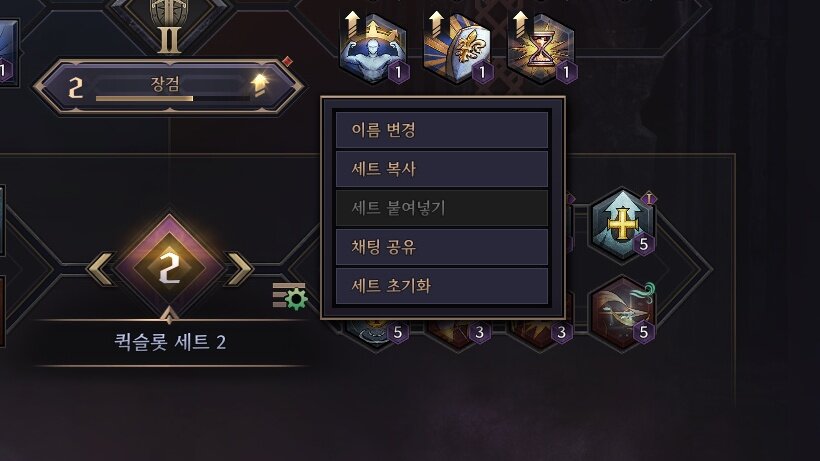
Task: Select the crossbow wind skill icon
Action: pyautogui.click(x=622, y=313)
